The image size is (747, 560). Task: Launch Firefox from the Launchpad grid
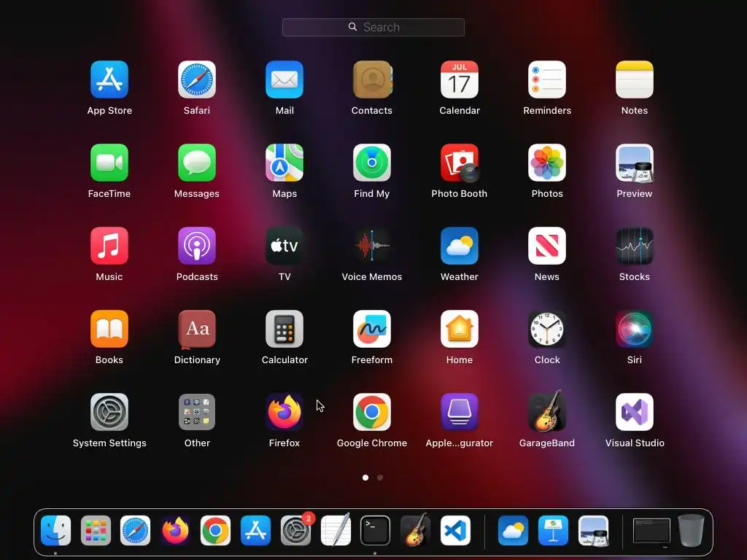point(285,412)
